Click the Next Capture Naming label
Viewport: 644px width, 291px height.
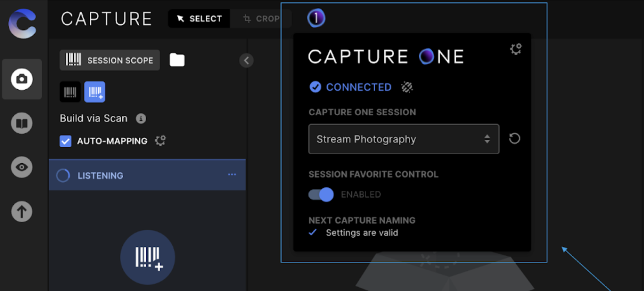pyautogui.click(x=362, y=220)
